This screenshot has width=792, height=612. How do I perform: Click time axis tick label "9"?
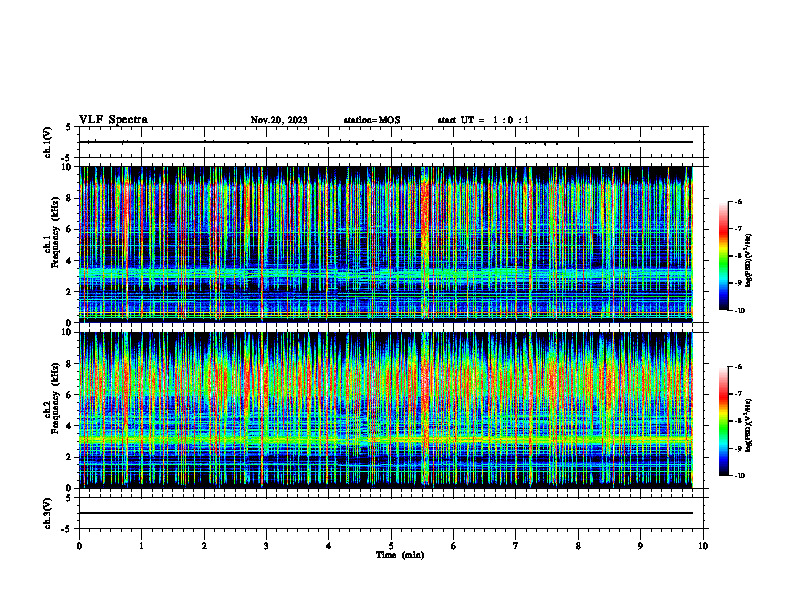[x=640, y=546]
